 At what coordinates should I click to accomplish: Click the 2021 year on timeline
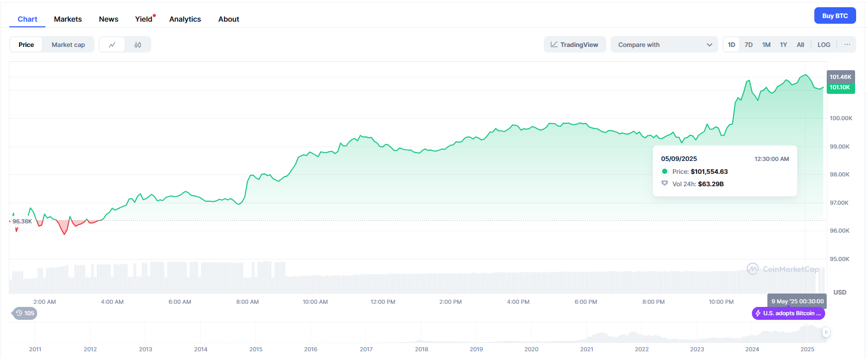coord(587,349)
